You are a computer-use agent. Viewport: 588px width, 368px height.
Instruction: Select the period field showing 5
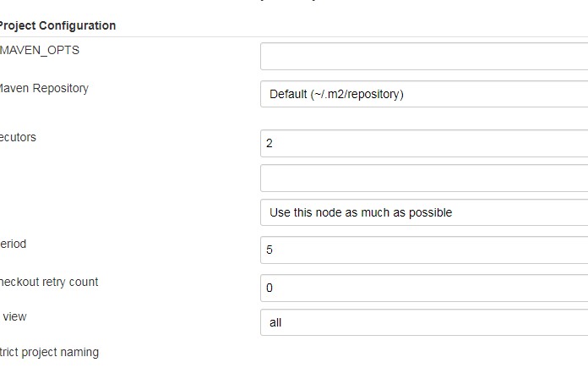click(x=422, y=250)
